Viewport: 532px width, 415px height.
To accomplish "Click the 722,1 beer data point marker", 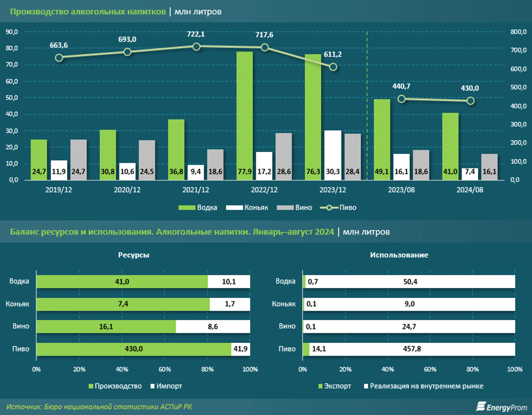I will 196,47.
